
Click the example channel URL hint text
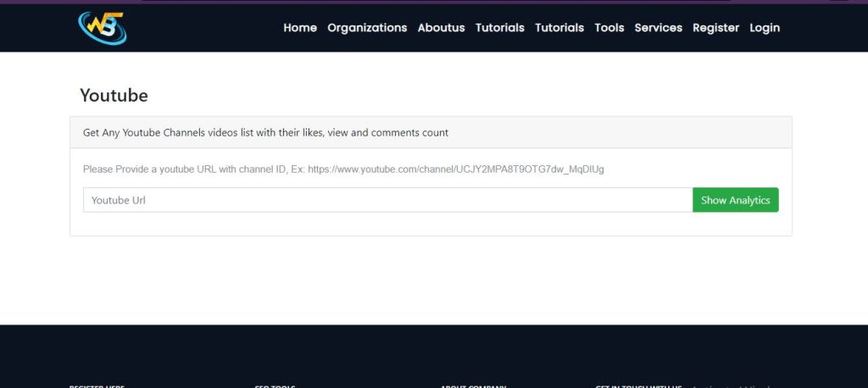[x=343, y=169]
